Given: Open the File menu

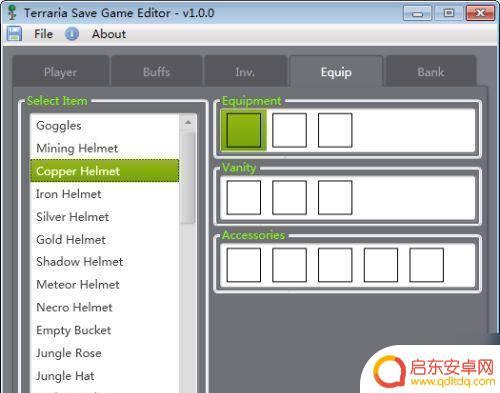Looking at the screenshot, I should pos(44,34).
